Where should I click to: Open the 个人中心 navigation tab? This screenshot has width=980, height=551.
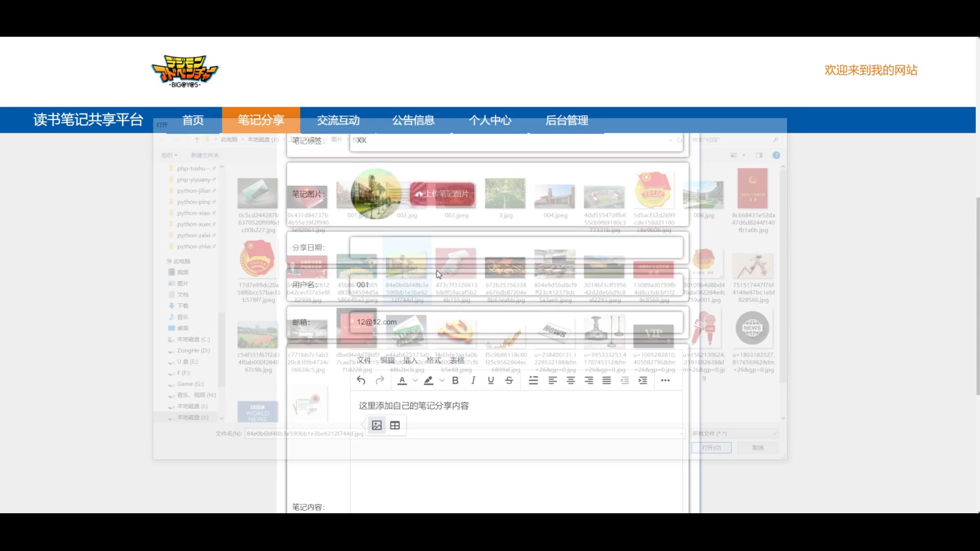(x=490, y=120)
